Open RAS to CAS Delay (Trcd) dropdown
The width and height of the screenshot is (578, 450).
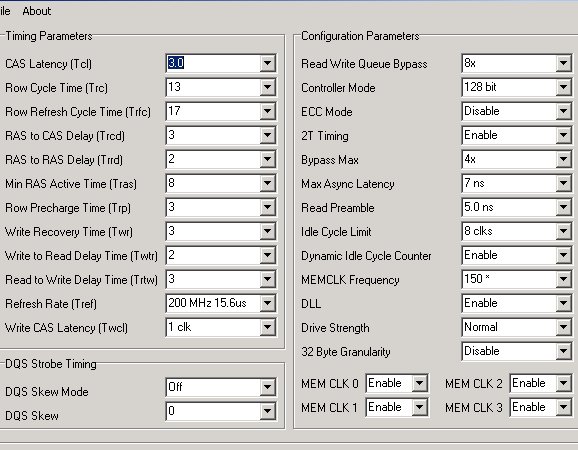click(x=268, y=135)
